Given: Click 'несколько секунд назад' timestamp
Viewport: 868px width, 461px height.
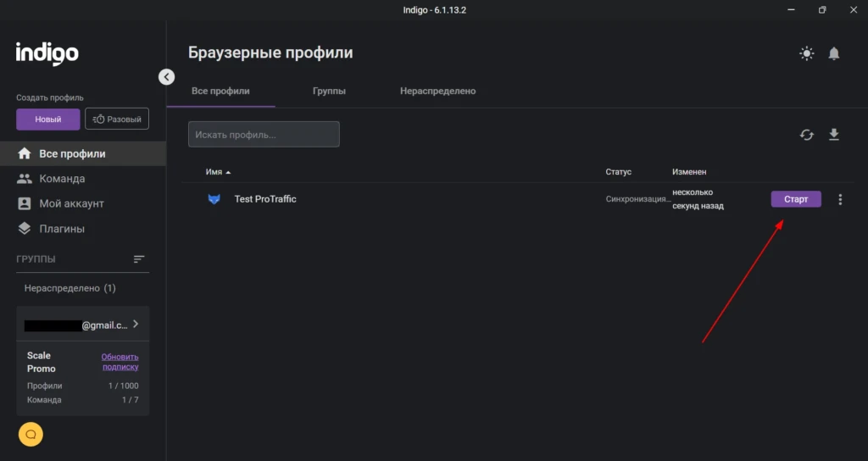Looking at the screenshot, I should [x=698, y=199].
